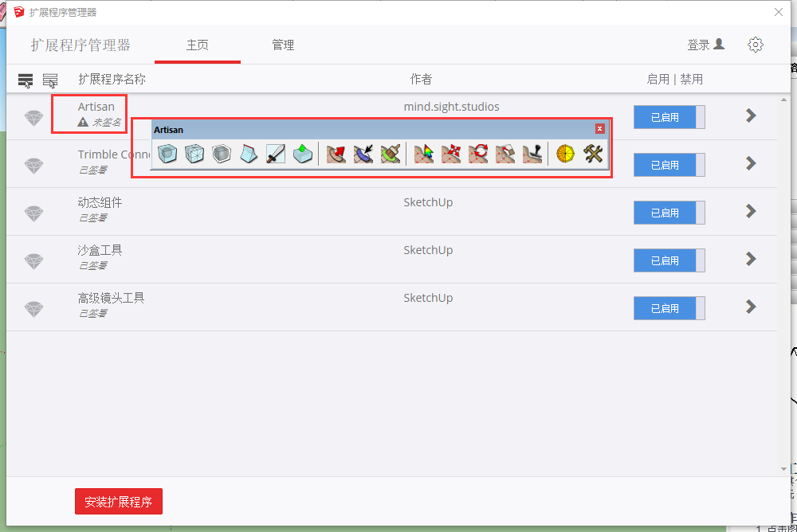Select the Artisan Knife Subdivide sword icon
The width and height of the screenshot is (797, 532).
tap(276, 154)
